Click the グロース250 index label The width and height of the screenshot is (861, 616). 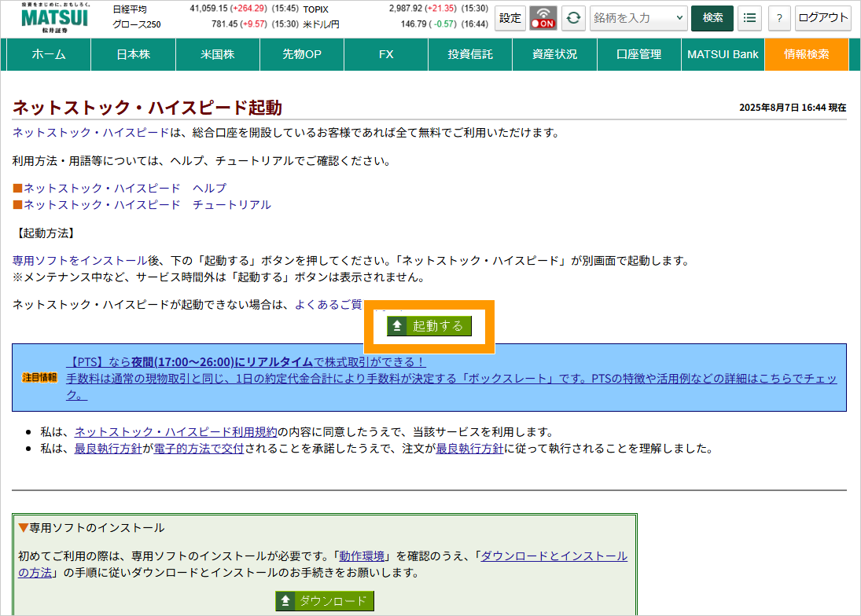click(137, 24)
